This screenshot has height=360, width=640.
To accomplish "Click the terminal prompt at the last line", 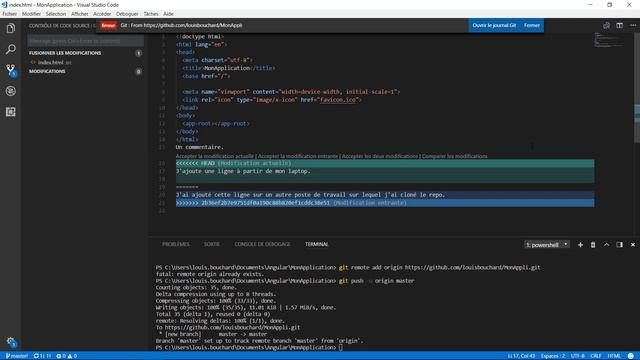I will click(249, 347).
